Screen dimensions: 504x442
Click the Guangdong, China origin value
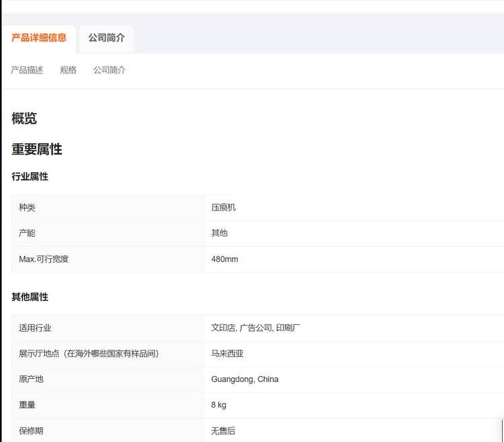point(245,379)
